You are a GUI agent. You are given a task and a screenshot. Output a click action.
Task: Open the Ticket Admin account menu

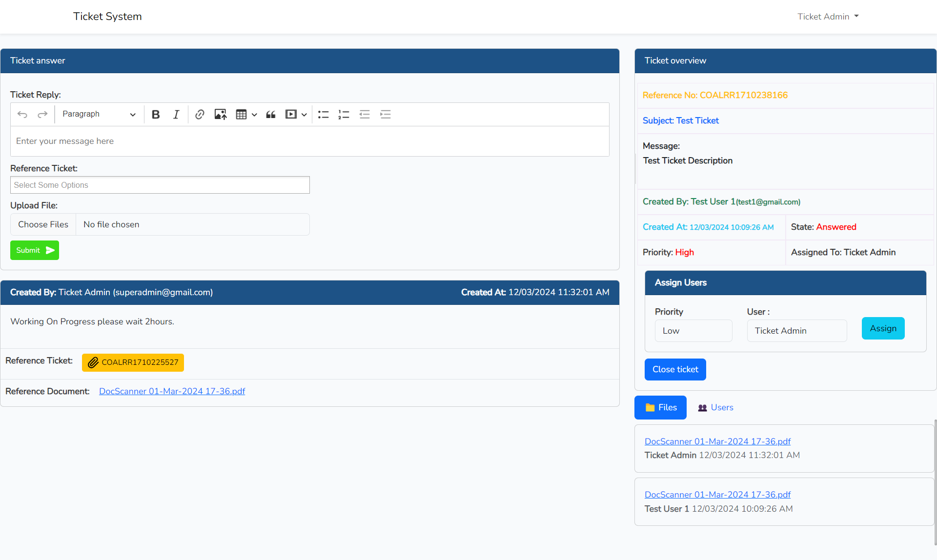point(828,17)
